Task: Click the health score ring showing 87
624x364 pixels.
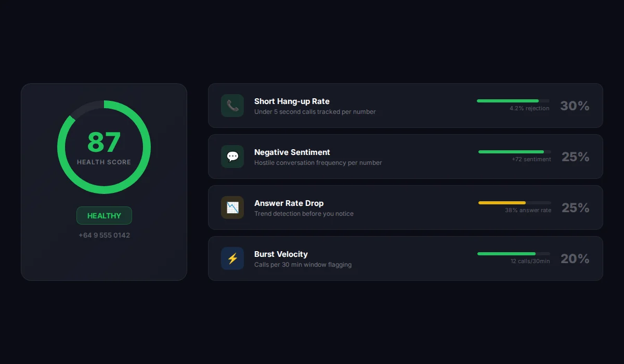Action: pos(104,147)
